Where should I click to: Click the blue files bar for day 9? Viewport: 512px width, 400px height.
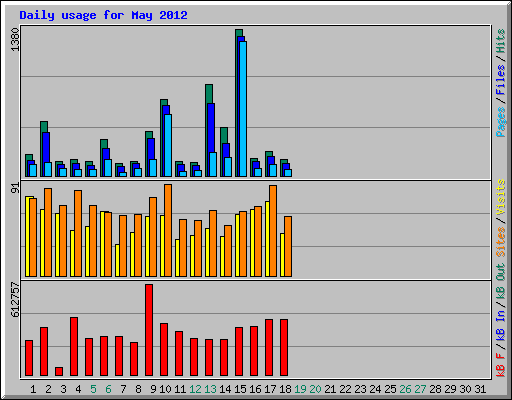click(151, 149)
